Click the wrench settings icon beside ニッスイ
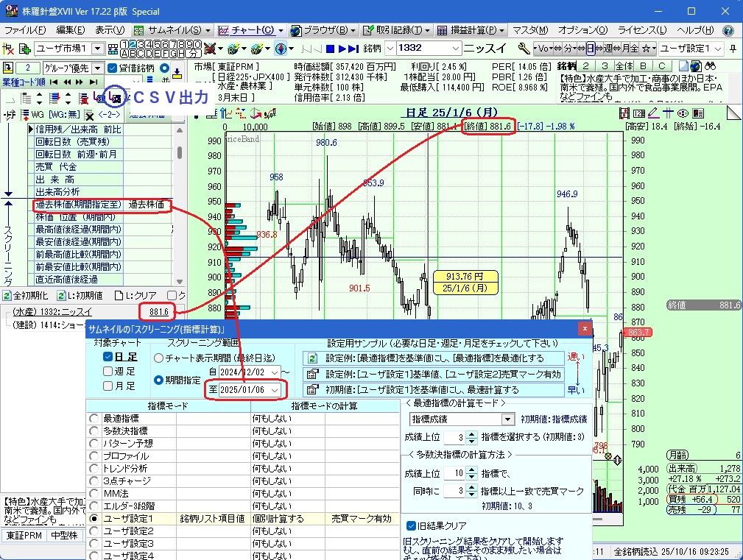 [524, 49]
